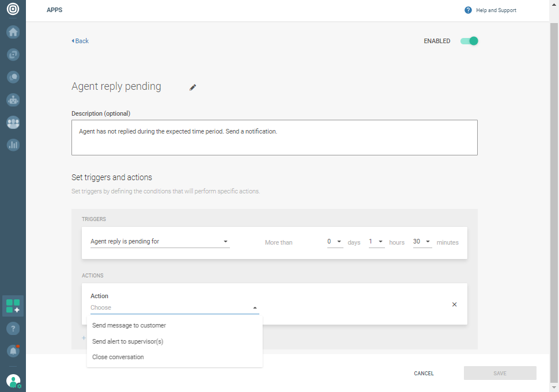Open the bot robot icon in sidebar
The width and height of the screenshot is (559, 392).
pyautogui.click(x=13, y=100)
